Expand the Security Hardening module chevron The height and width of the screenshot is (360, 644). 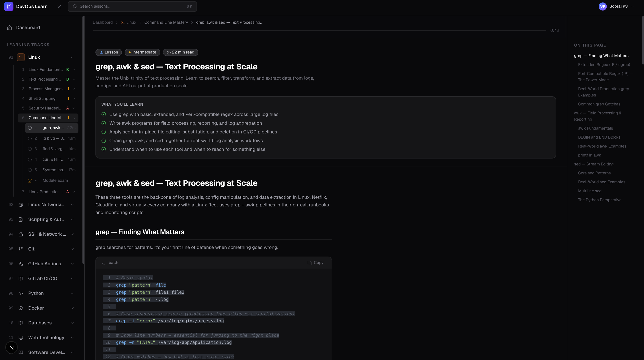pos(74,108)
